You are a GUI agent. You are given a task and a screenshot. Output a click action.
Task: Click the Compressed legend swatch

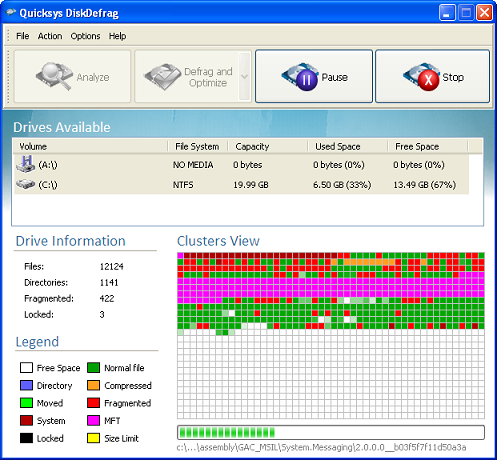coord(93,385)
